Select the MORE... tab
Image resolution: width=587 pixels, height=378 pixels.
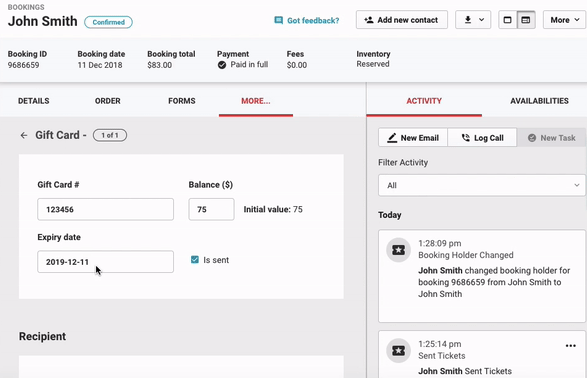pos(256,101)
